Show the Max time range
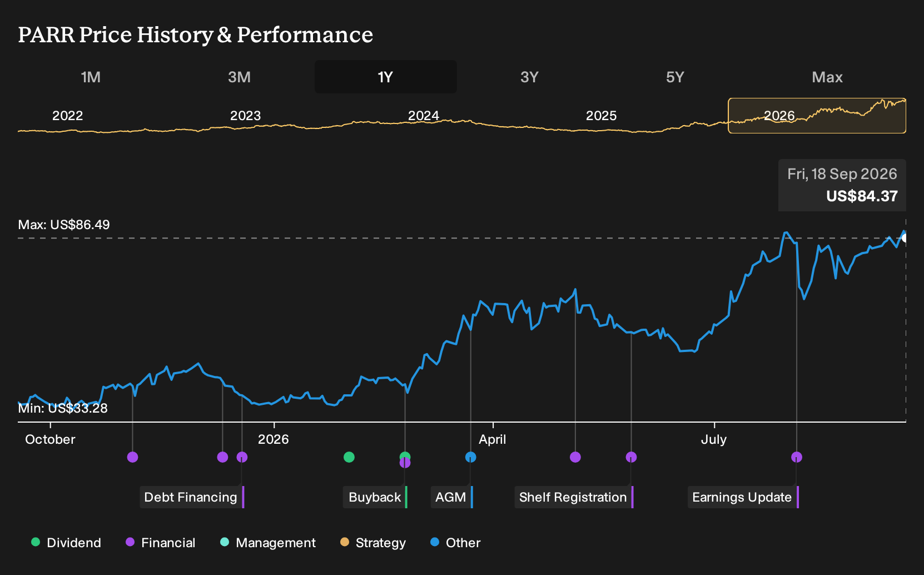The height and width of the screenshot is (575, 924). tap(827, 77)
